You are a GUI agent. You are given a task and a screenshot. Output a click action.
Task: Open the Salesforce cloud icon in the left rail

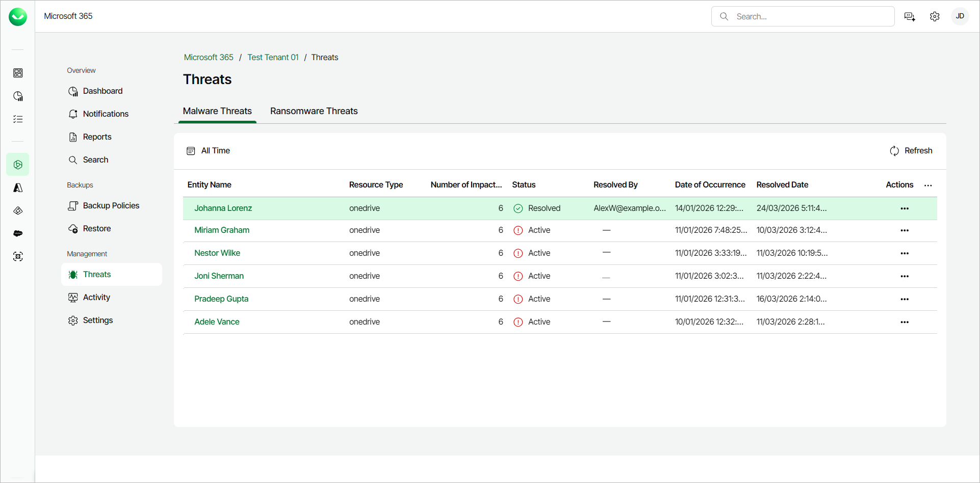pyautogui.click(x=18, y=233)
